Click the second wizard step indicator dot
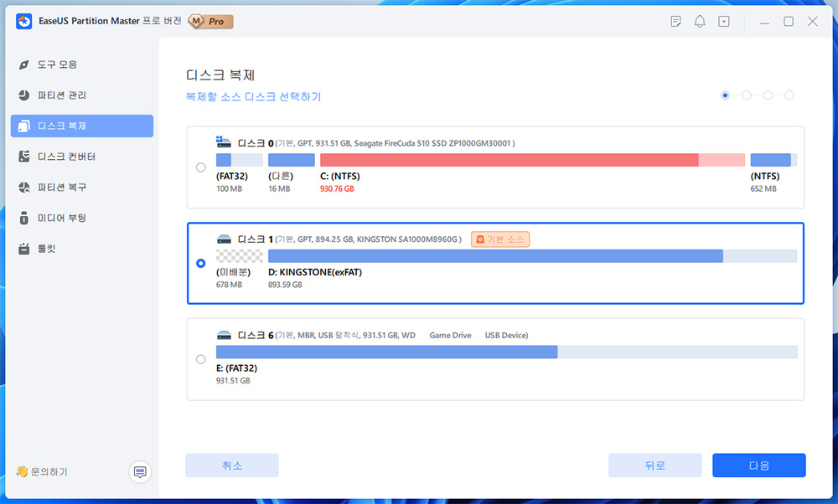Viewport: 838px width, 504px height. click(x=747, y=95)
